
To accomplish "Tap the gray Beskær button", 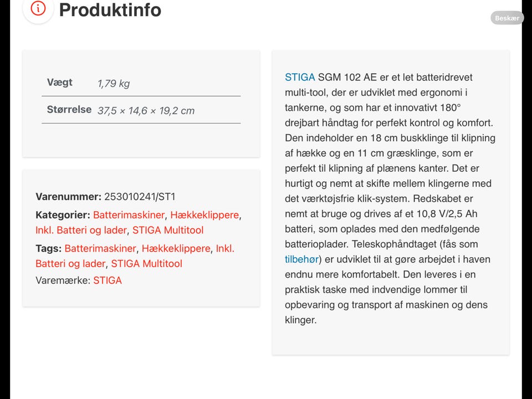I will tap(507, 18).
